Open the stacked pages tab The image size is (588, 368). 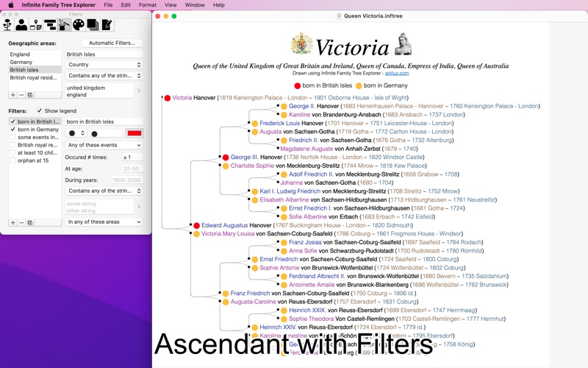93,25
